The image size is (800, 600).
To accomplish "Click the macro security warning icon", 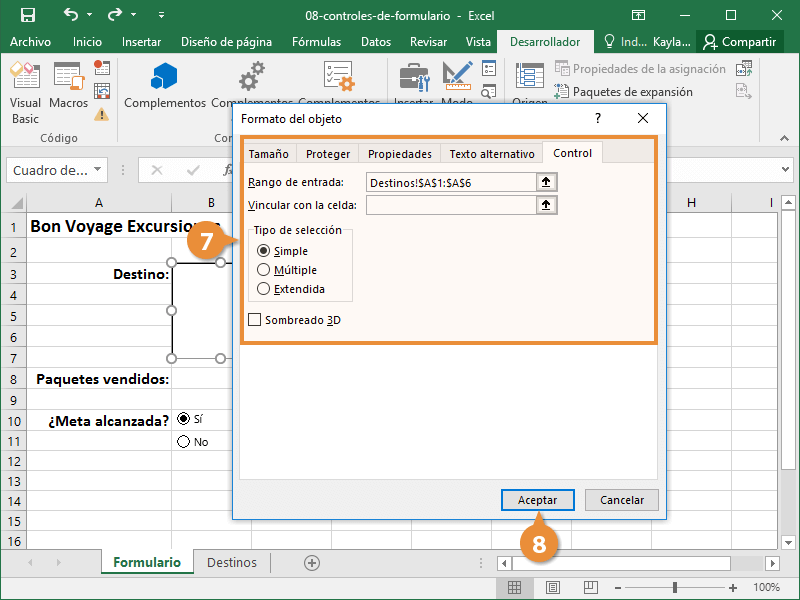I will click(102, 114).
